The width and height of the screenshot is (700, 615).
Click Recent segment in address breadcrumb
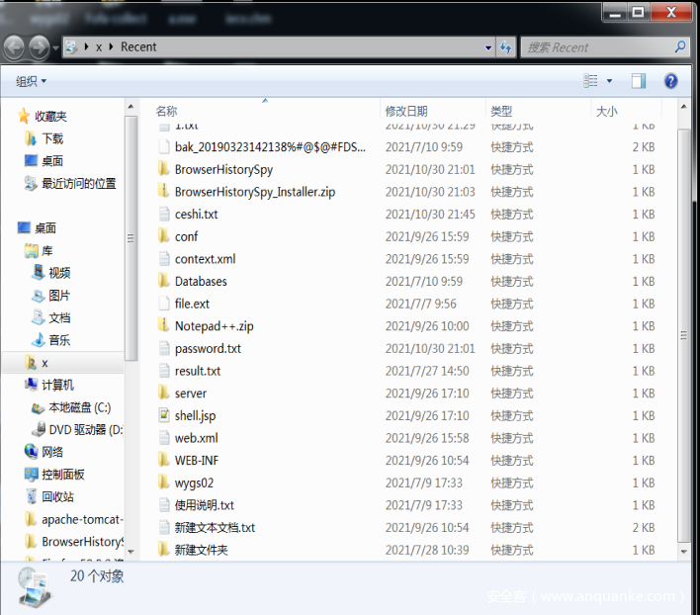(138, 46)
